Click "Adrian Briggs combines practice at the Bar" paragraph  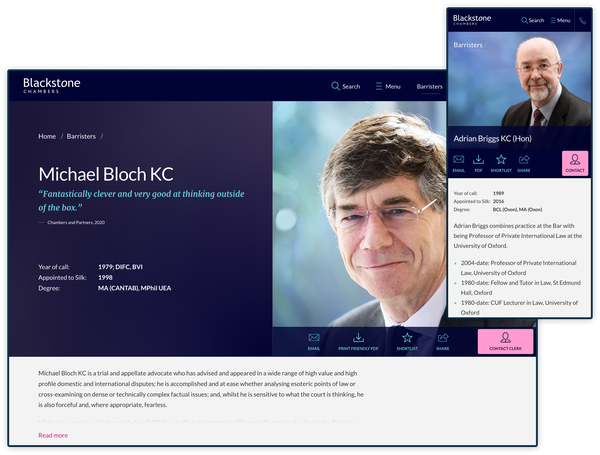518,236
